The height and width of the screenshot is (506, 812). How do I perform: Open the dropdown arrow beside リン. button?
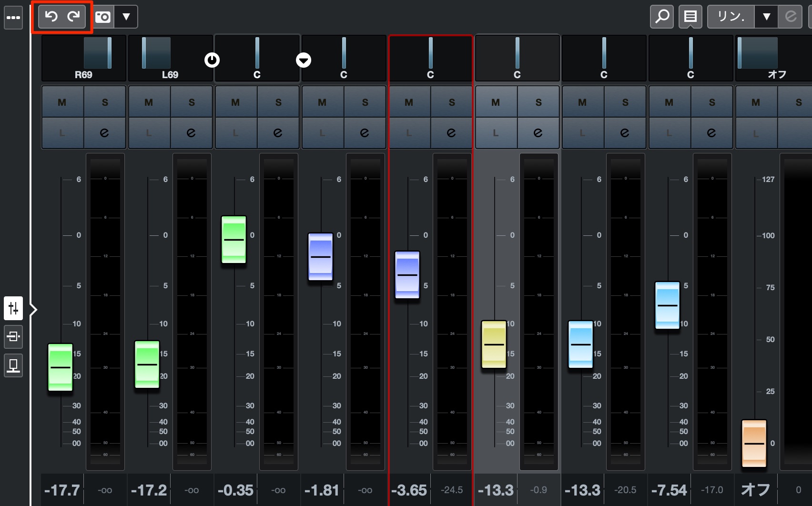click(766, 17)
